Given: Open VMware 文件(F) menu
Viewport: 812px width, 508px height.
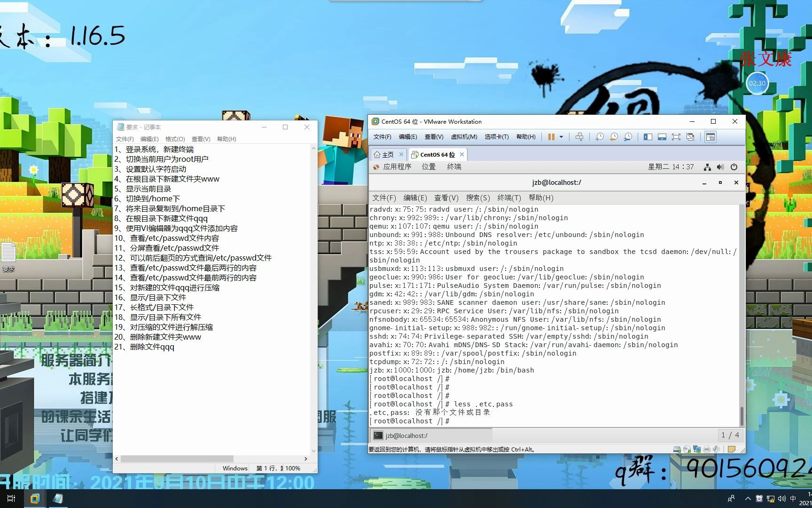Looking at the screenshot, I should pos(382,137).
